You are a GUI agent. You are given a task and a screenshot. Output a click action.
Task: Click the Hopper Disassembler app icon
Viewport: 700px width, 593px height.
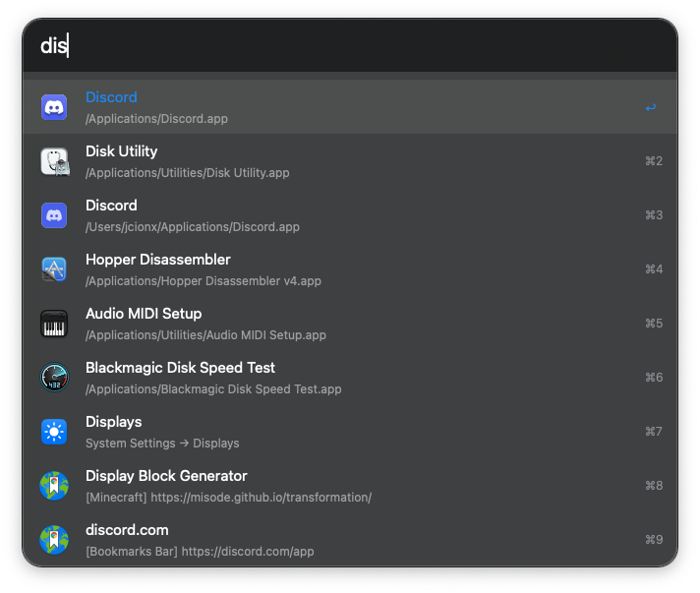coord(54,269)
